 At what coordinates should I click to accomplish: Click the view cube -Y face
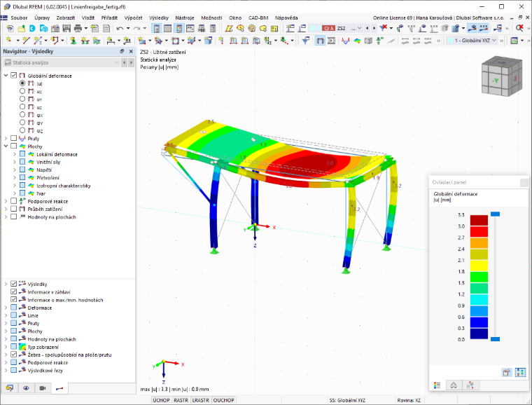[x=495, y=81]
